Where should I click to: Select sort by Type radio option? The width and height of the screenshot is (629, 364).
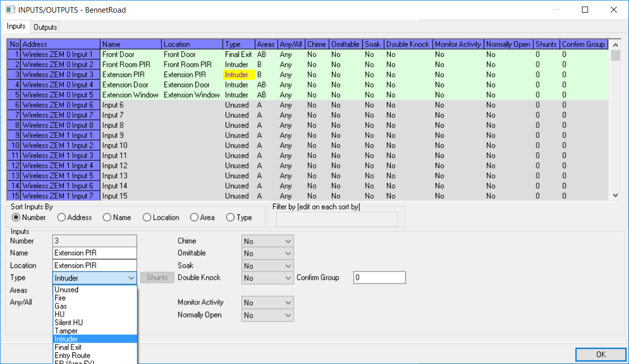click(231, 217)
